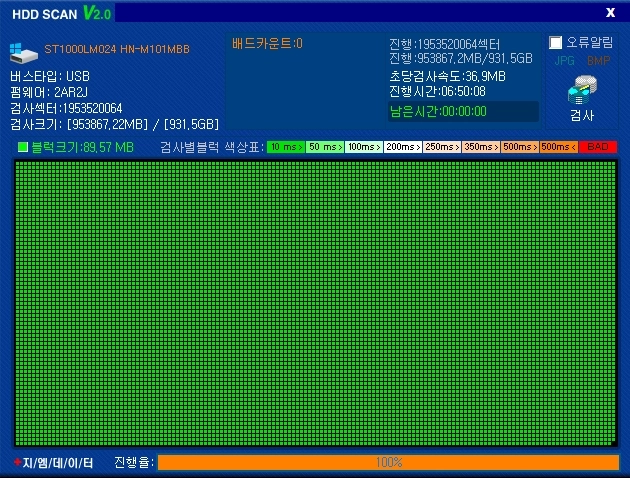Click the 검사크기 [953867.22MB] / [931.5GB] text
The width and height of the screenshot is (630, 478).
(x=115, y=125)
